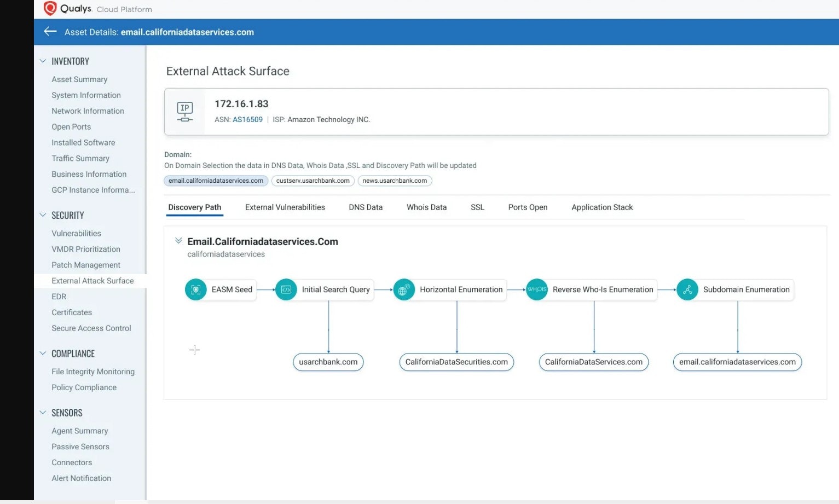Image resolution: width=839 pixels, height=504 pixels.
Task: Select the email.californiadataservices.com domain chip
Action: tap(216, 181)
